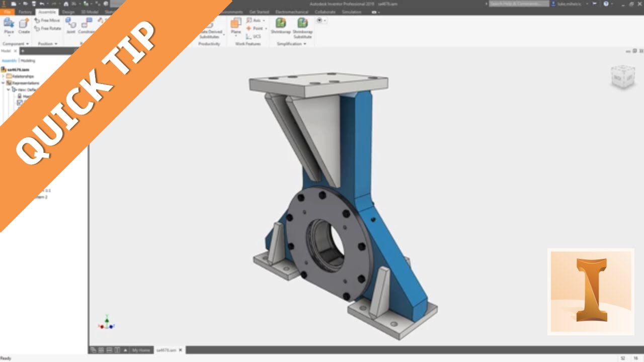Click the Open file icon in quick access toolbar
The width and height of the screenshot is (644, 362).
tap(24, 4)
